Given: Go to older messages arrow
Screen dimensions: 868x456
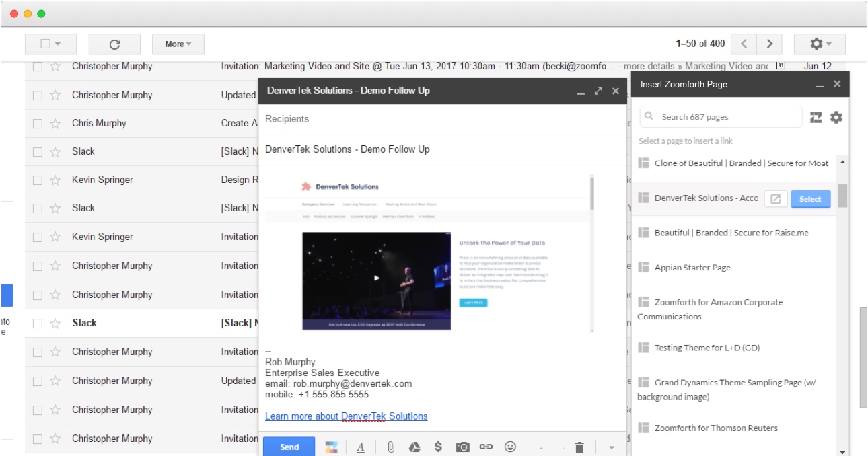Looking at the screenshot, I should (769, 44).
